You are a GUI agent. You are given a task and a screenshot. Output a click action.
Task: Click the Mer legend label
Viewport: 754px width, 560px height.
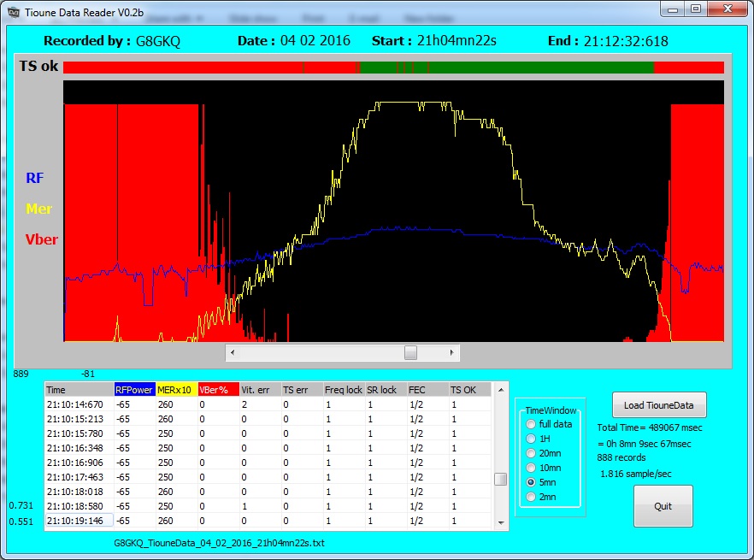pyautogui.click(x=39, y=209)
